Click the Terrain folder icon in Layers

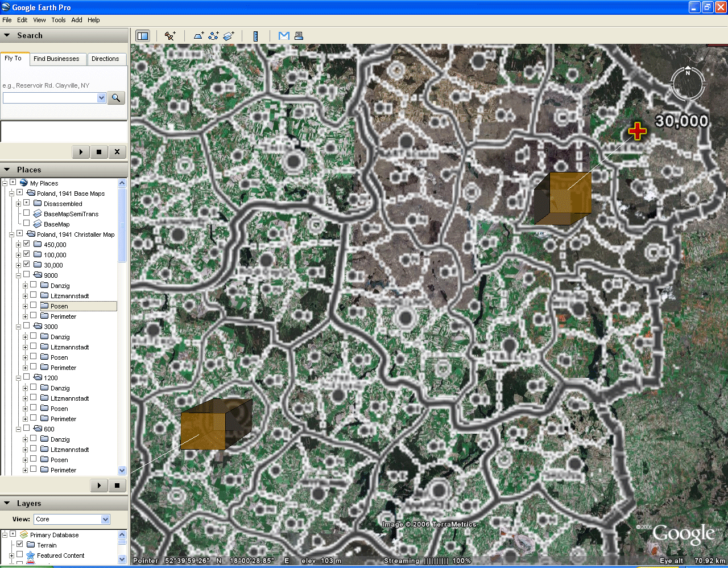click(x=31, y=545)
